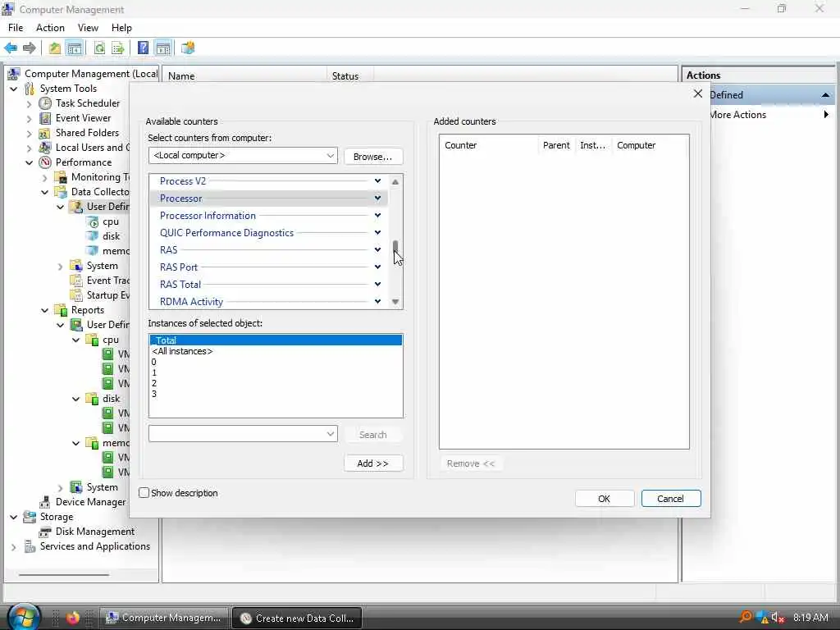
Task: Tick the Show description checkbox
Action: [x=144, y=493]
